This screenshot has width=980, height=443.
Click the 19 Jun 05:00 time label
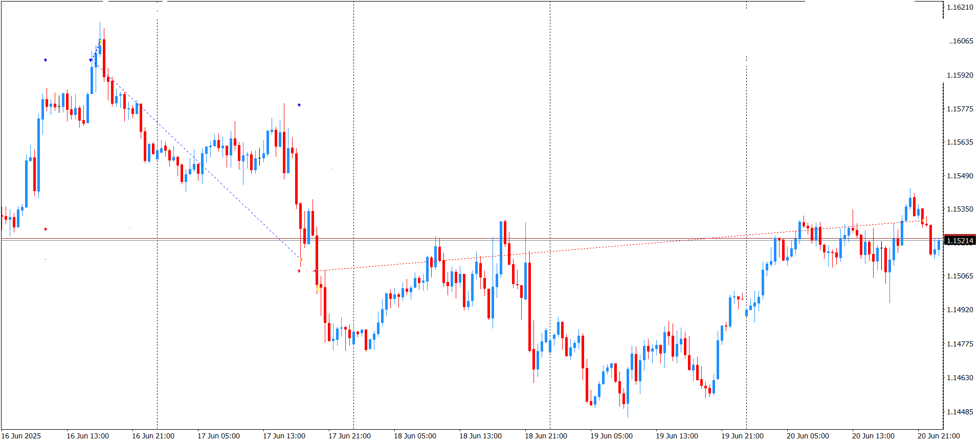tap(612, 436)
